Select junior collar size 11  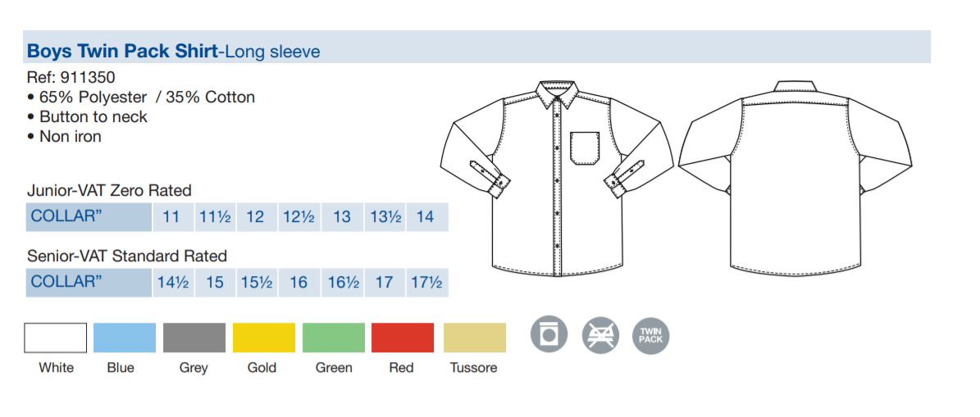click(x=172, y=216)
